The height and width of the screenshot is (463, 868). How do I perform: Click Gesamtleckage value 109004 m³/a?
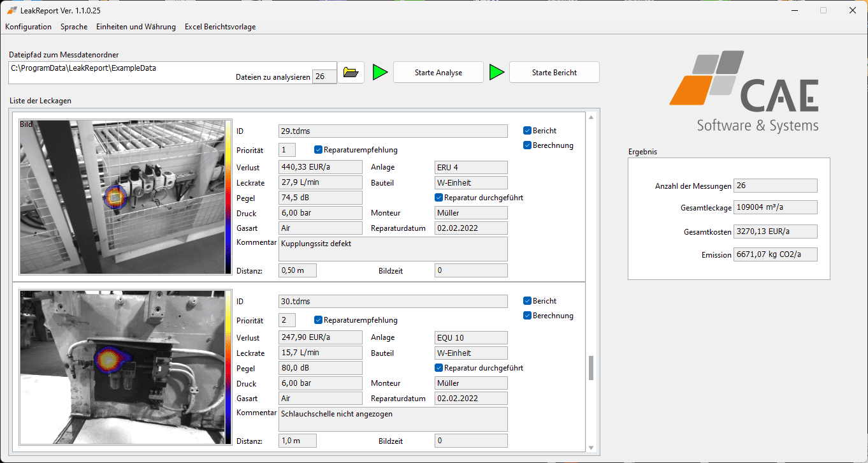coord(775,207)
